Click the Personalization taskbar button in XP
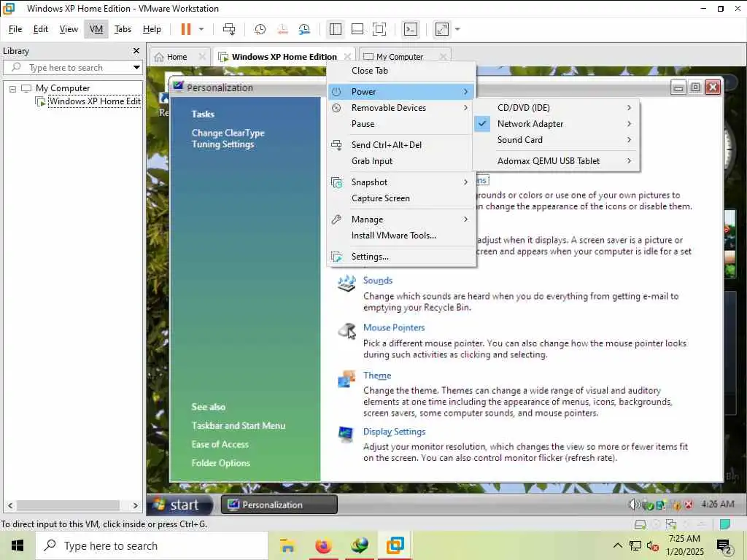Image resolution: width=747 pixels, height=560 pixels. 279,505
